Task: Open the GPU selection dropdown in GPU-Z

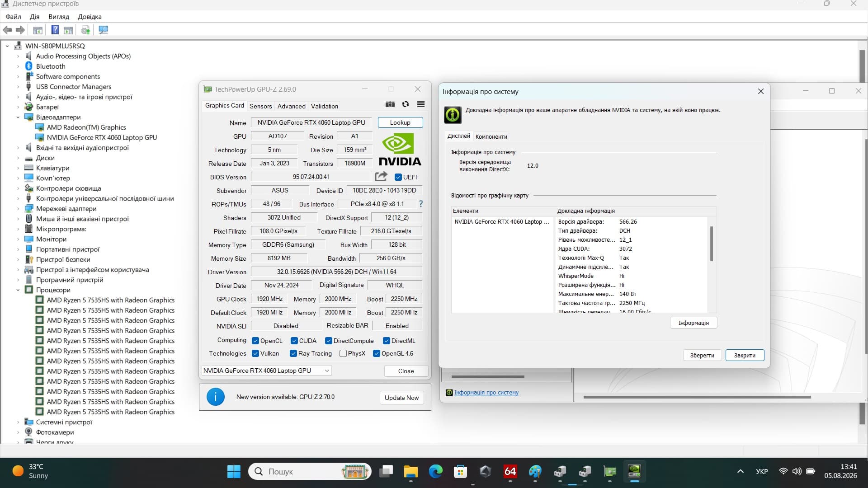Action: [267, 371]
